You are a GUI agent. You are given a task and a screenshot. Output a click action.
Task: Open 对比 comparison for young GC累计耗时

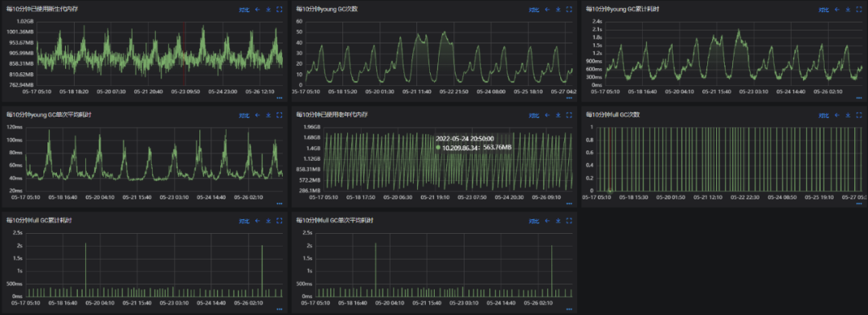point(824,10)
